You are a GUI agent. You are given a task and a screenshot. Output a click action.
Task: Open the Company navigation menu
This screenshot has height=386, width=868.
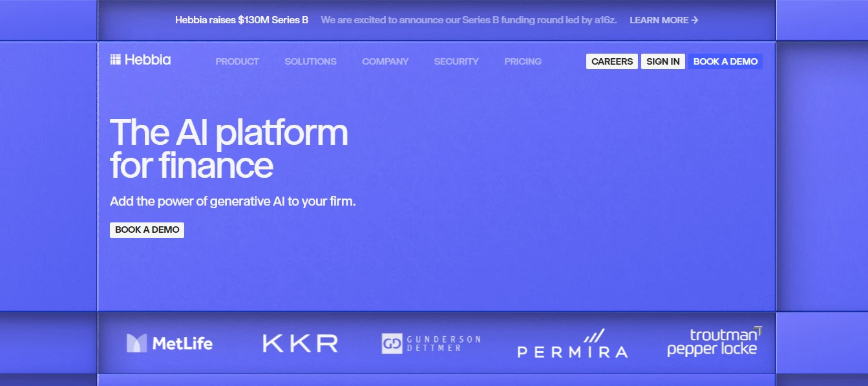click(385, 61)
